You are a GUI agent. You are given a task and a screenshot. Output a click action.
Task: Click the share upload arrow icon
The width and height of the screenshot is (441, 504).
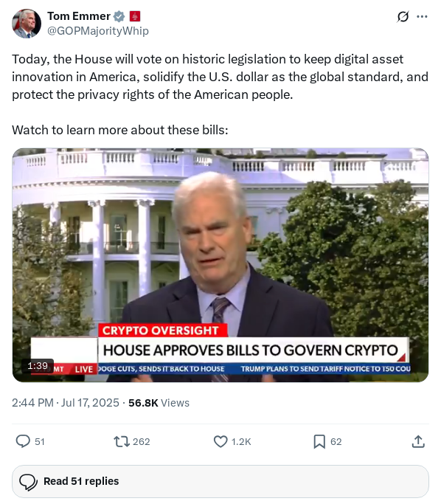[x=418, y=441]
